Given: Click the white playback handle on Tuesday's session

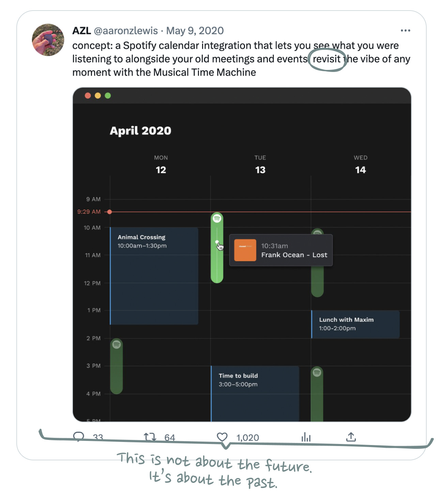Looking at the screenshot, I should tap(217, 242).
